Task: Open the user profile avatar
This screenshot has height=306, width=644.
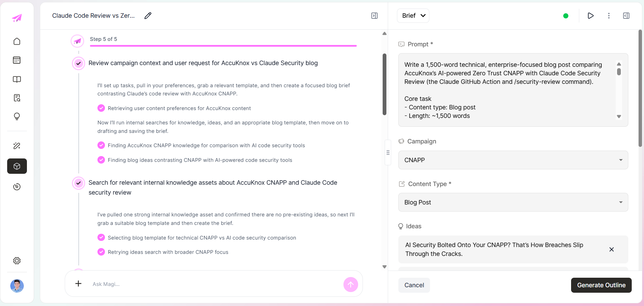Action: pos(17,286)
